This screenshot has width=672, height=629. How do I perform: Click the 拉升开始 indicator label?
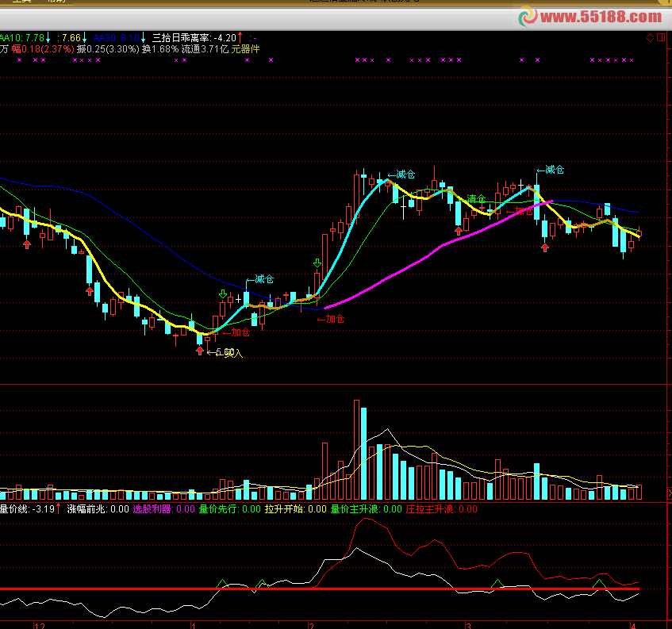pos(284,509)
